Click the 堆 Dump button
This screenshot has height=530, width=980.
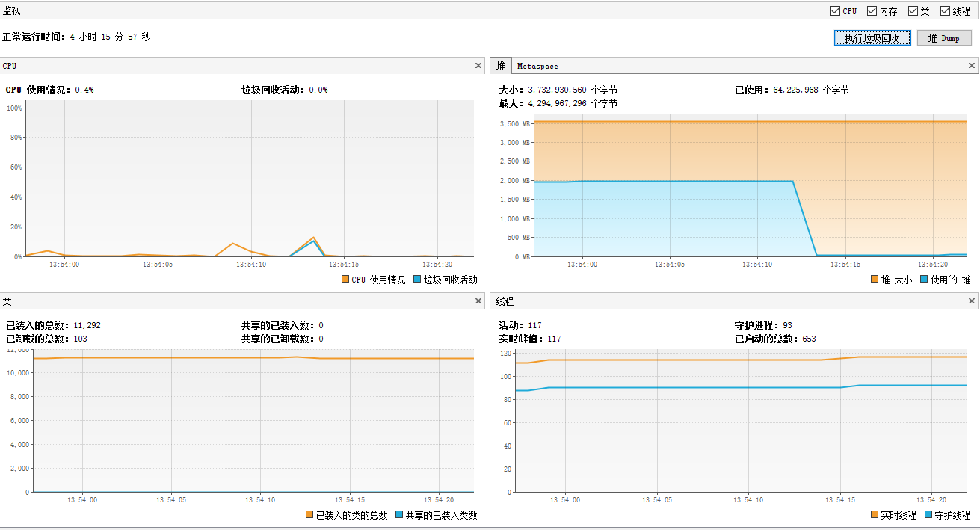click(x=944, y=38)
